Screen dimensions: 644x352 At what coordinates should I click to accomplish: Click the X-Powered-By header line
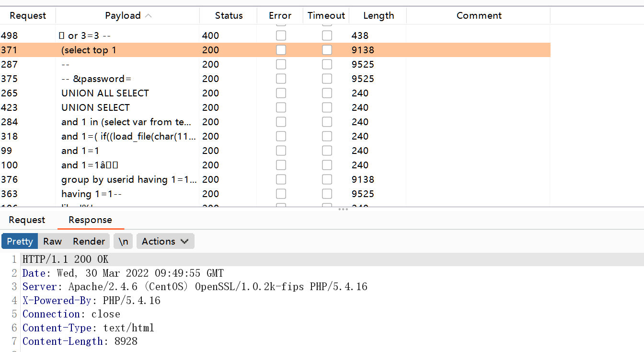click(92, 301)
